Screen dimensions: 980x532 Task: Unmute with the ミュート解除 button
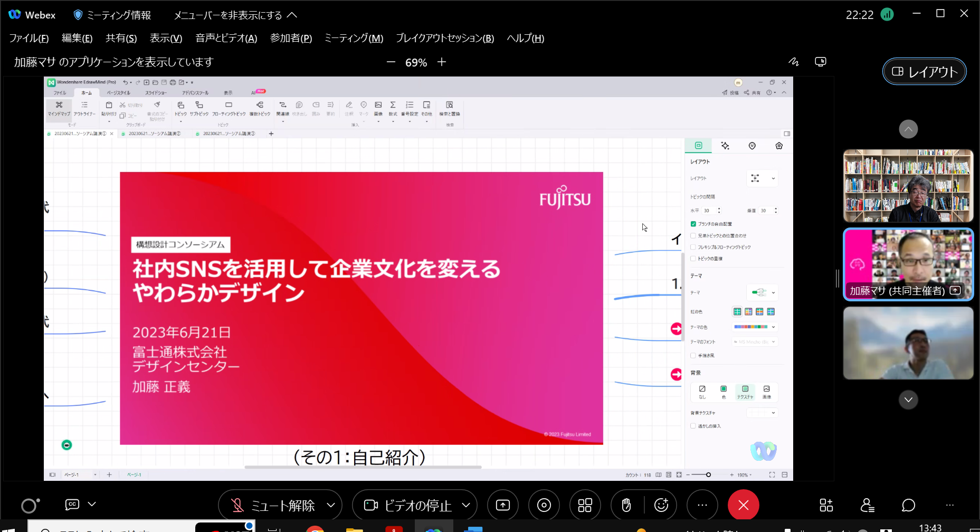pos(273,506)
